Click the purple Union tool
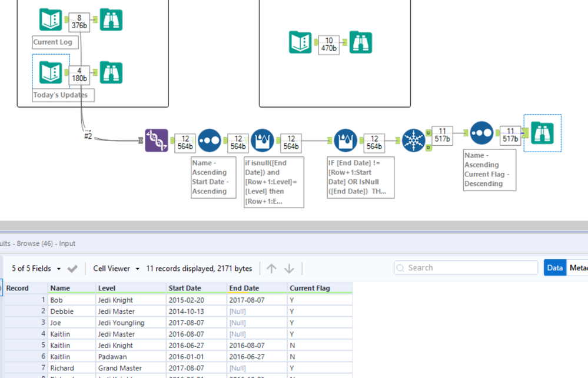588x378 pixels. pos(157,141)
